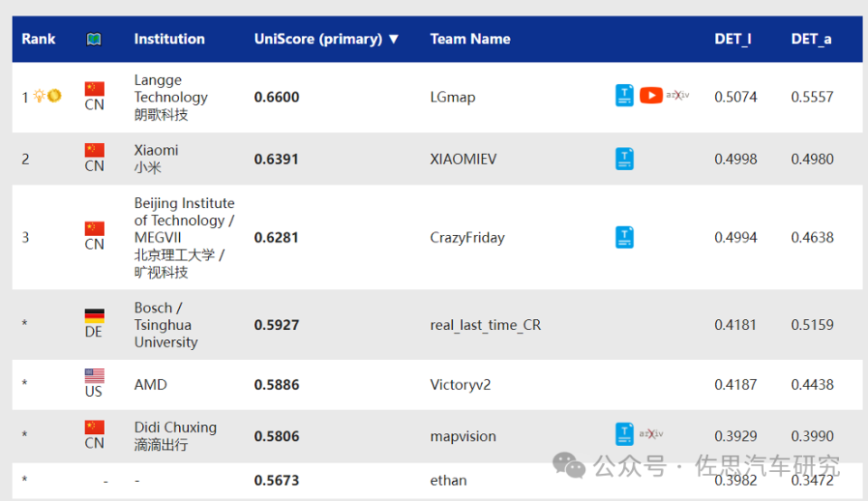This screenshot has height=501, width=868.
Task: Click DET_a value 0.5557
Action: (x=812, y=97)
